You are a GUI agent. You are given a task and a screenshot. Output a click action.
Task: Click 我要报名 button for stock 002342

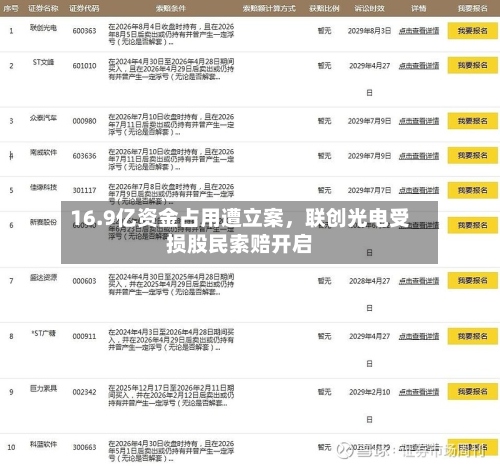472,391
